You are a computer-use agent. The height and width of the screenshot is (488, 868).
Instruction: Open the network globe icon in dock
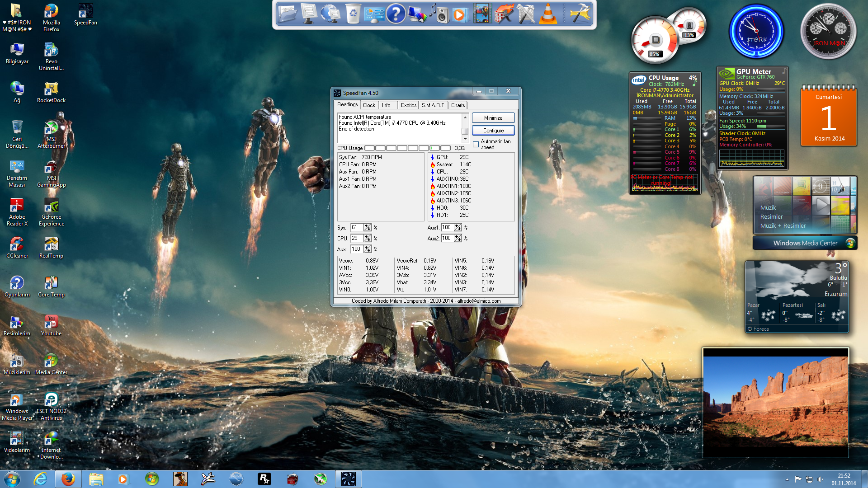330,14
